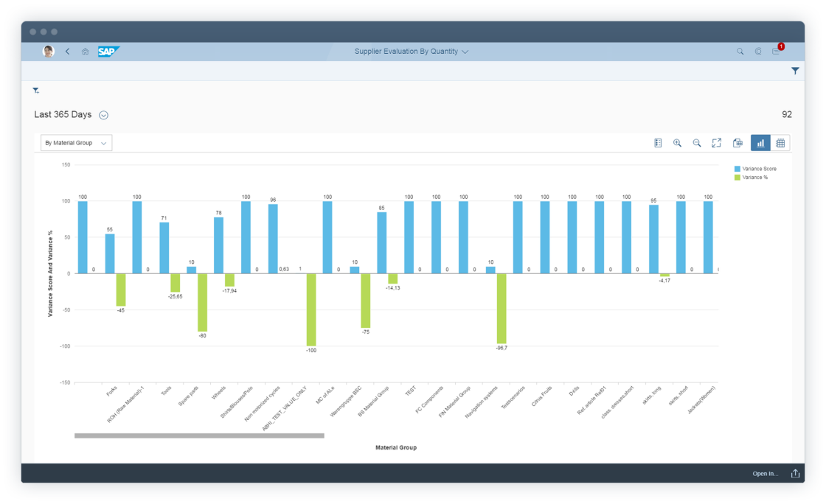
Task: Click the 'Drills' axis label
Action: (575, 391)
